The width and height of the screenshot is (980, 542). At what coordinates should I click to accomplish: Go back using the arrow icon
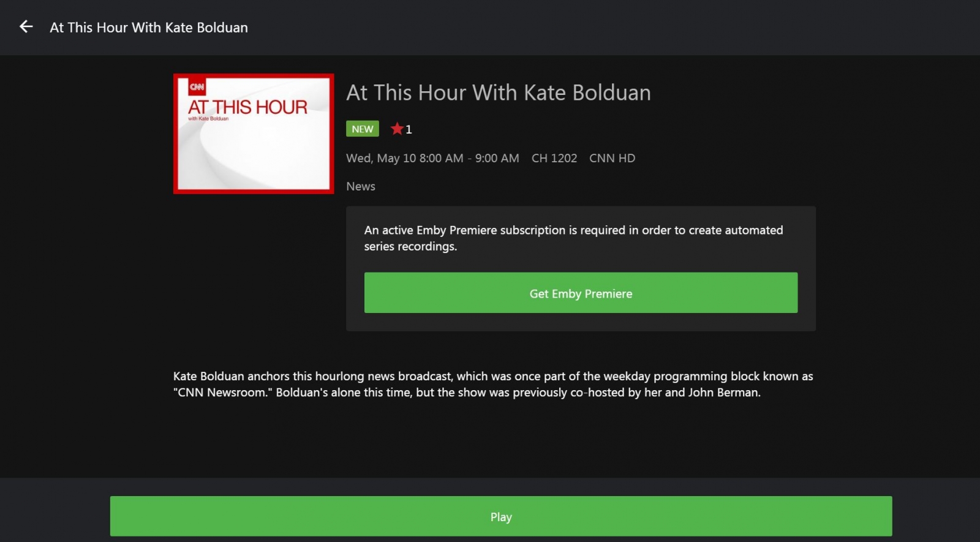pos(26,26)
